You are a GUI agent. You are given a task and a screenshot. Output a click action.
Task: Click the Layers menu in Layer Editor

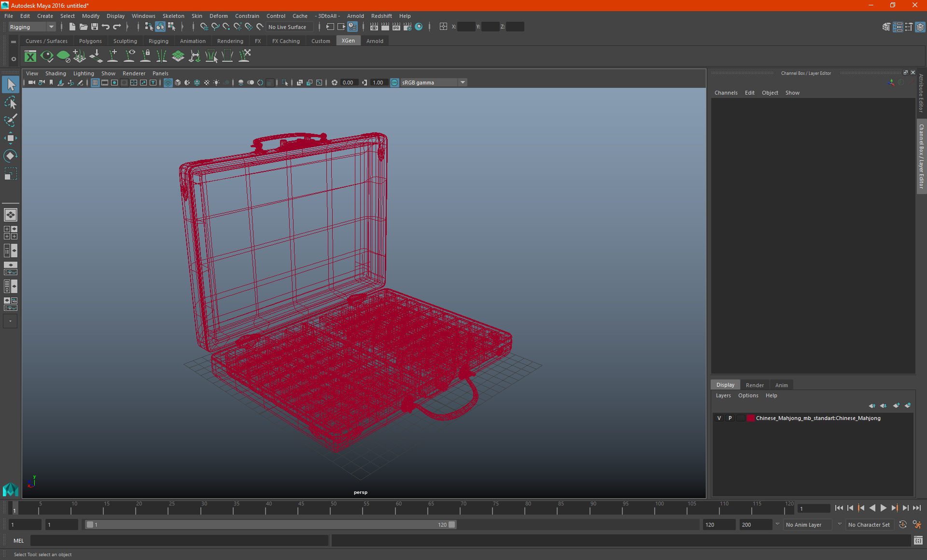point(723,395)
